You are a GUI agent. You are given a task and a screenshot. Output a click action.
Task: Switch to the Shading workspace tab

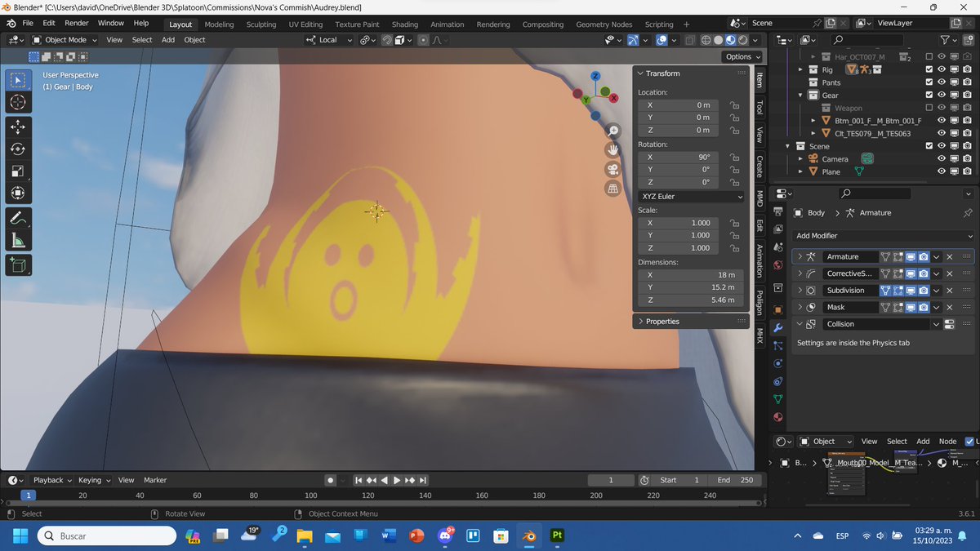(404, 24)
